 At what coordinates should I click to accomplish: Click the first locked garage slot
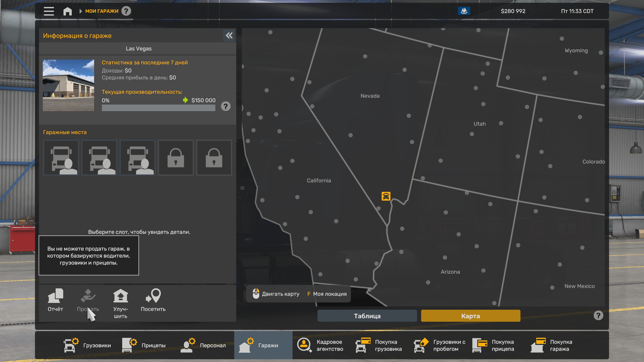point(176,158)
